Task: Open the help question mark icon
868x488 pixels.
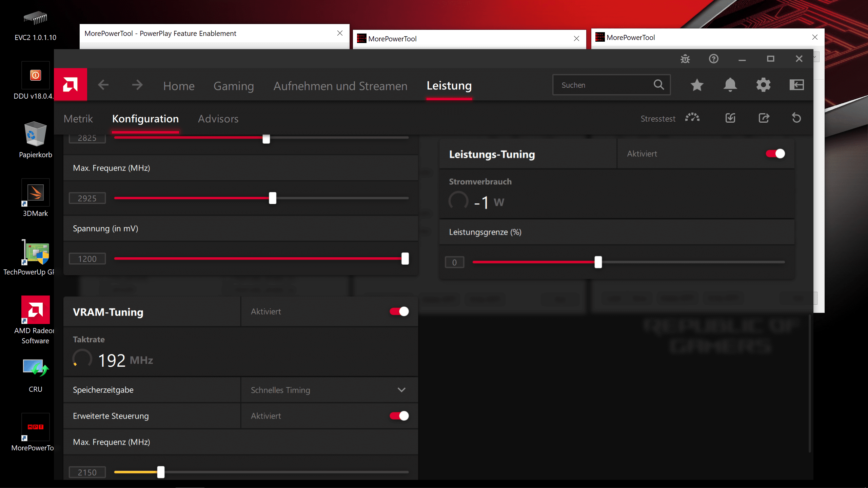Action: 713,59
